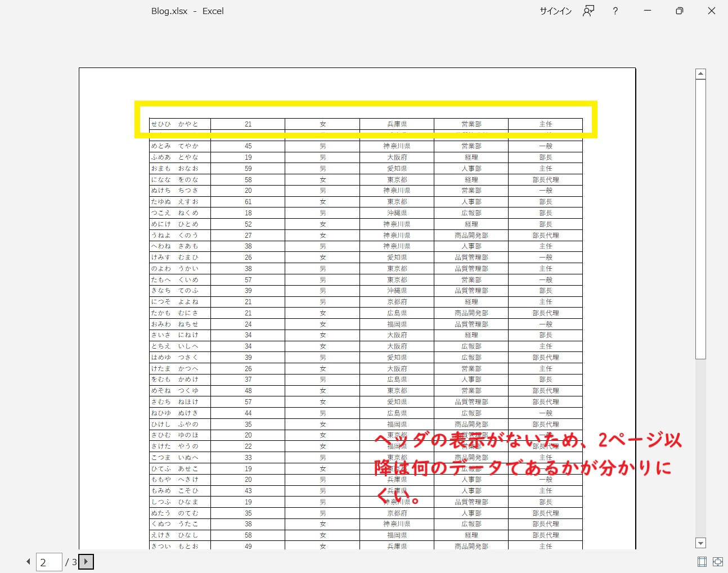Click age 45 in めとみ てやか row
This screenshot has width=728, height=573.
click(248, 146)
